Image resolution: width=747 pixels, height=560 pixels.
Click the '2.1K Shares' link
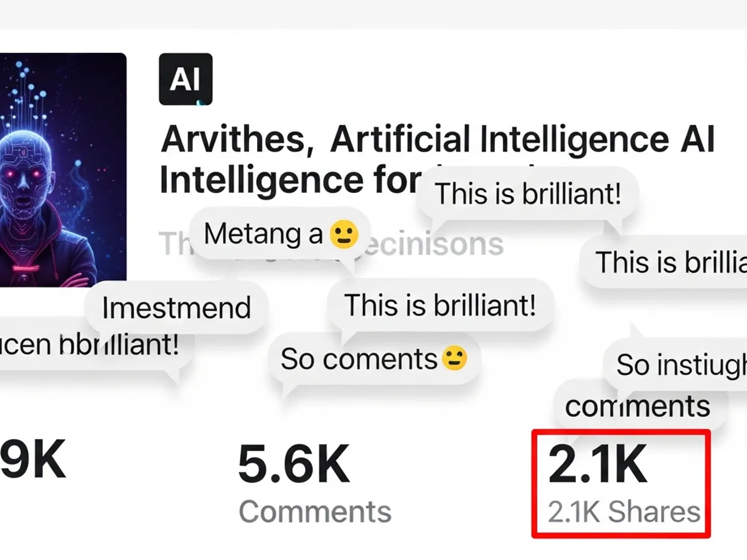[623, 511]
